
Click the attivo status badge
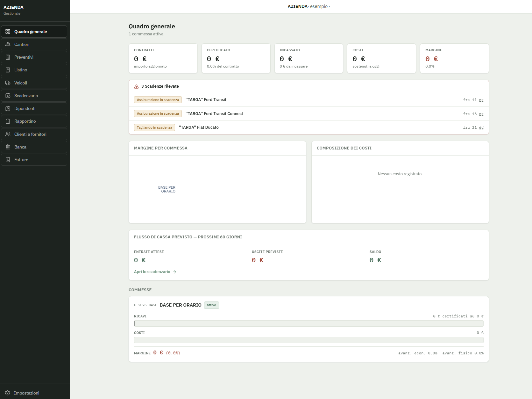211,305
